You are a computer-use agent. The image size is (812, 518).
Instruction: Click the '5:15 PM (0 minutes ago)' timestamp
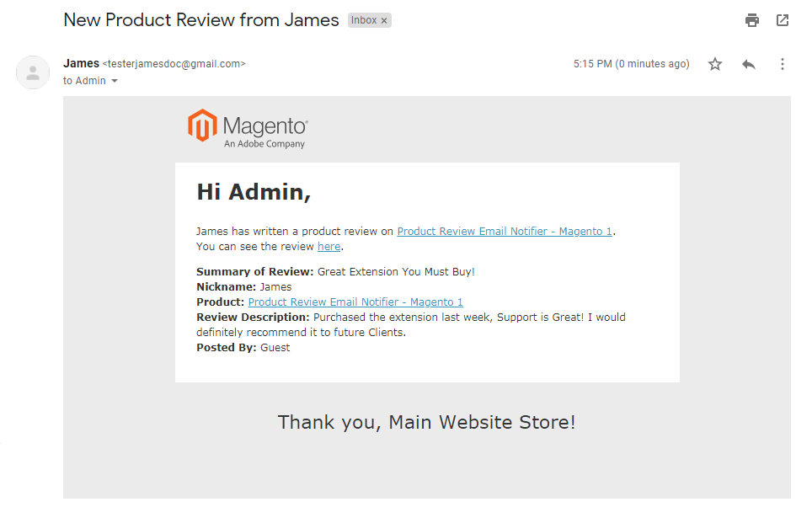[x=631, y=64]
